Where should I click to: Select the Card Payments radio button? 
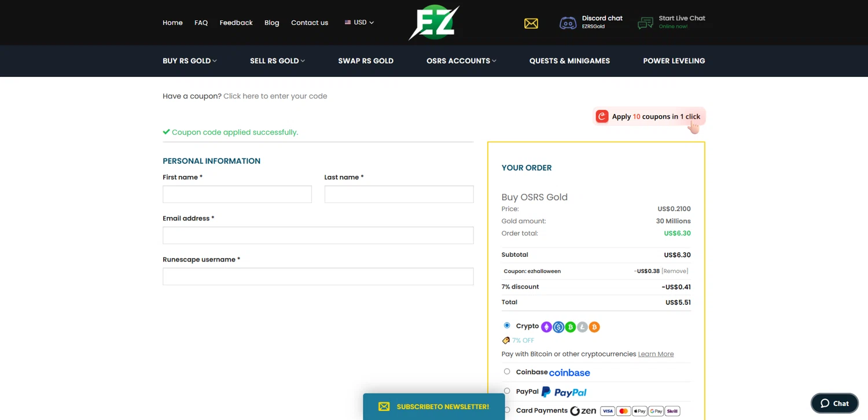(x=507, y=410)
